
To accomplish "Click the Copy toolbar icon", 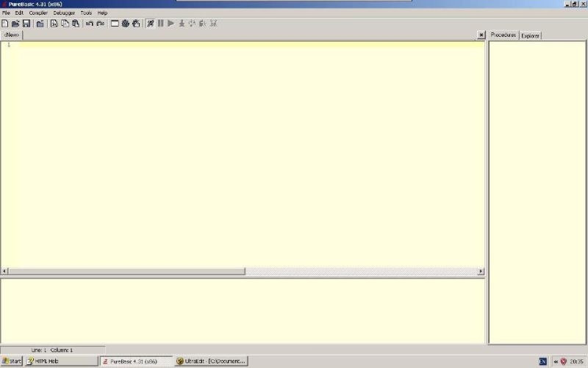I will [65, 24].
